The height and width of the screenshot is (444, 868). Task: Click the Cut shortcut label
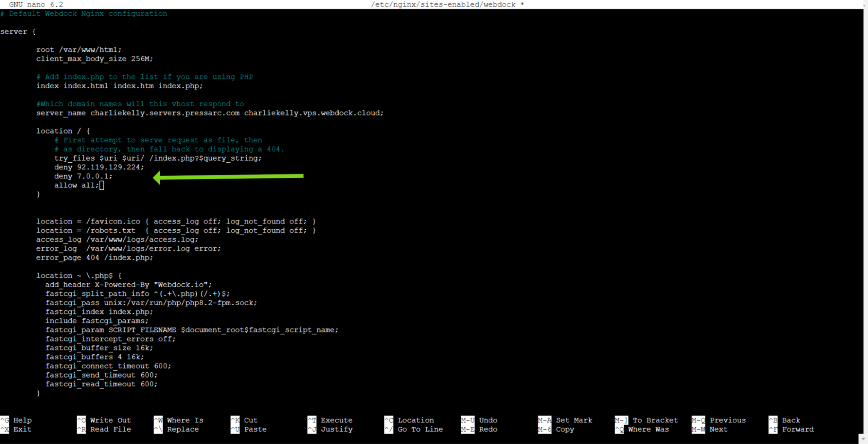click(251, 420)
